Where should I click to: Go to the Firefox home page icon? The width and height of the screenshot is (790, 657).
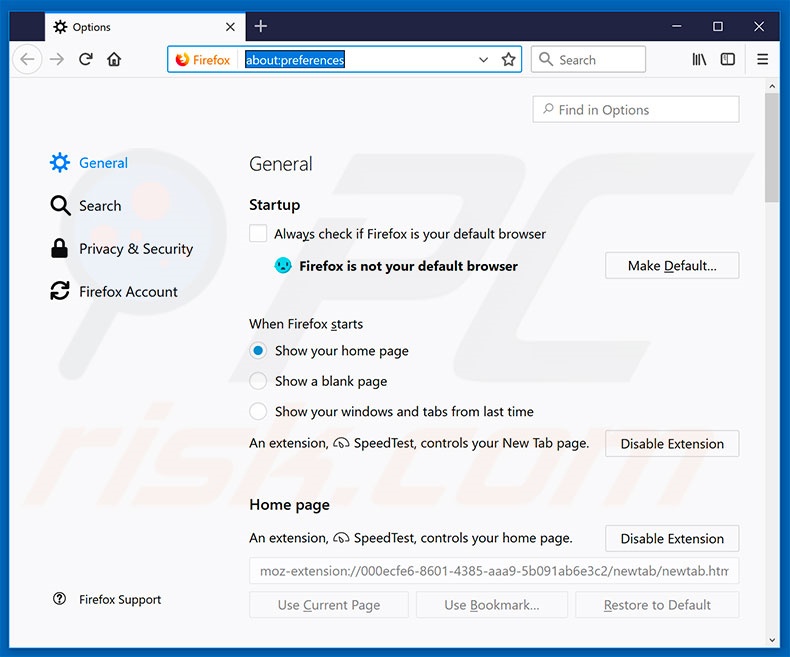coord(114,60)
